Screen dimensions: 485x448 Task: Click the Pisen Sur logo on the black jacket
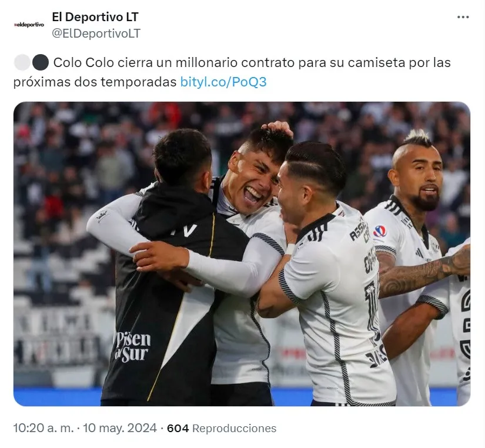click(x=132, y=347)
